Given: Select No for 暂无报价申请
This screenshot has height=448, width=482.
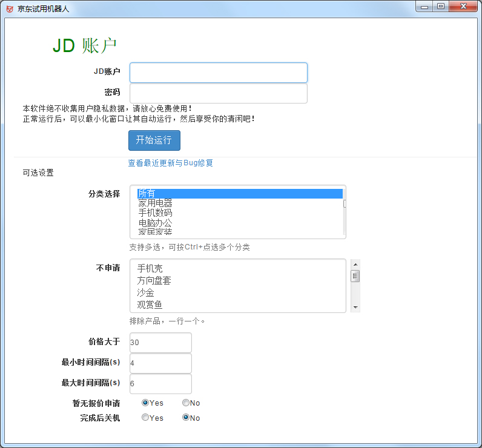Looking at the screenshot, I should click(x=186, y=403).
